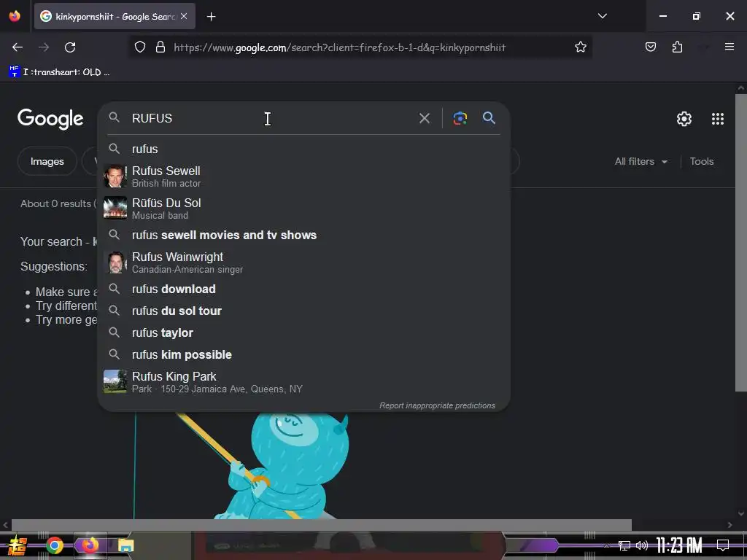747x560 pixels.
Task: Switch to the Images filter tab
Action: pos(47,161)
